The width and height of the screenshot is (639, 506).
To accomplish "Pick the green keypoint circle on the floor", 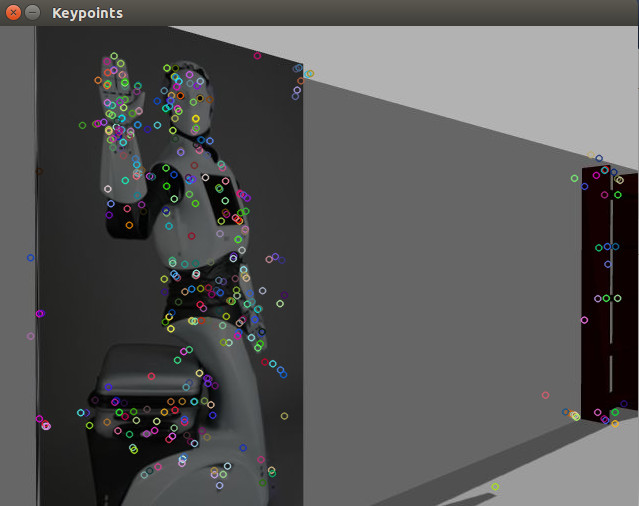I will pyautogui.click(x=495, y=486).
